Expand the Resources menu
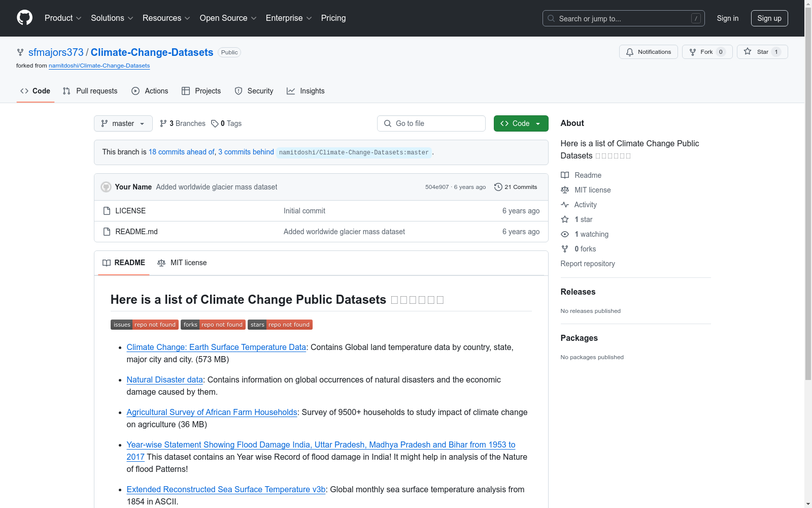Image resolution: width=812 pixels, height=508 pixels. [x=166, y=18]
